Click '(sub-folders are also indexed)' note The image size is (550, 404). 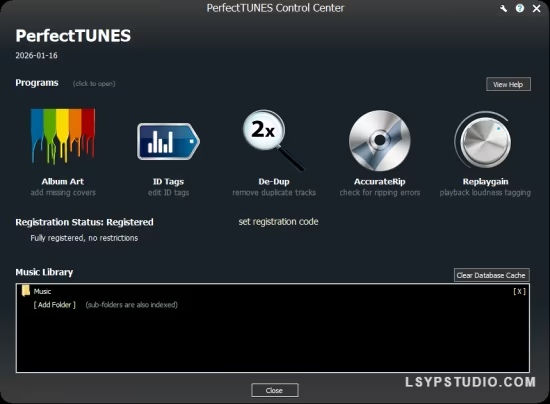(132, 305)
